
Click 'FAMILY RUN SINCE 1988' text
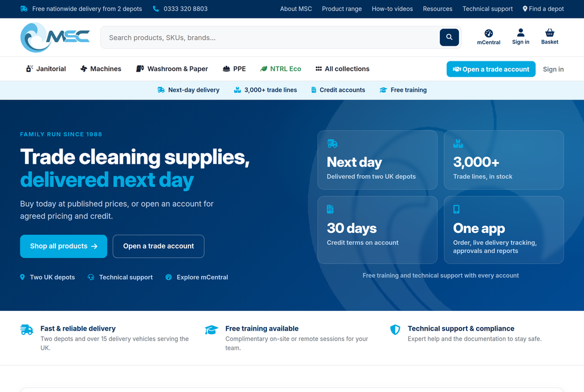pyautogui.click(x=61, y=134)
